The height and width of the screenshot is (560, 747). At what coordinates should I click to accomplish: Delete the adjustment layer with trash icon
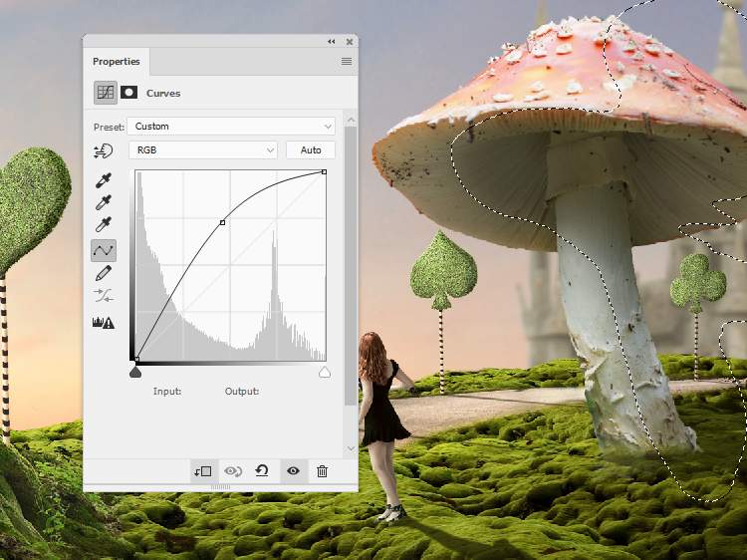click(x=322, y=471)
